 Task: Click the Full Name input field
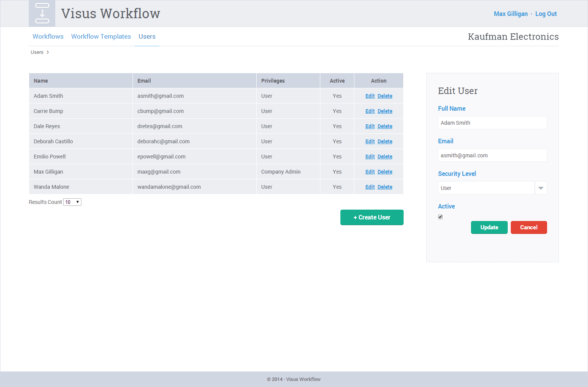pyautogui.click(x=492, y=123)
